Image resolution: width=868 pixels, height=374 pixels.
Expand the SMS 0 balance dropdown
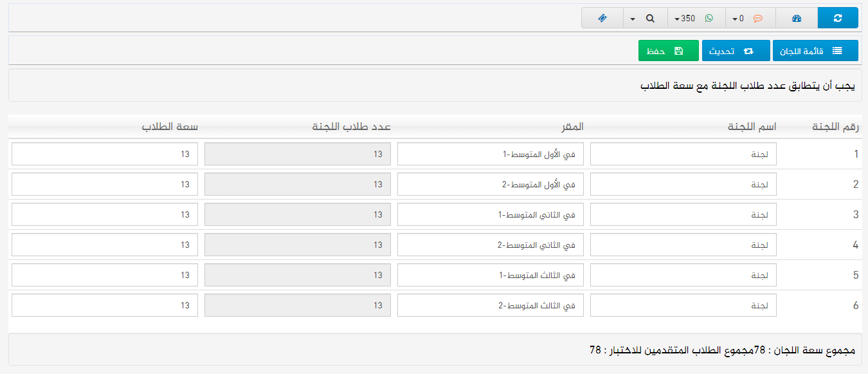(735, 19)
